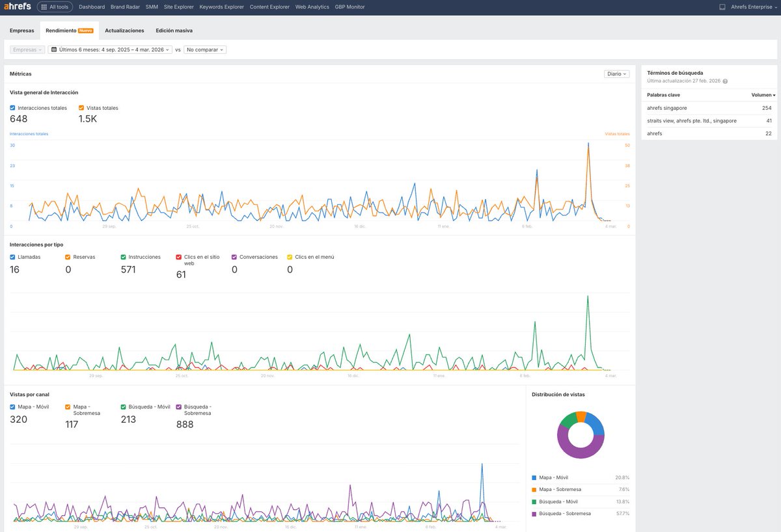Open GBP Monitor
Viewport: 781px width, 532px height.
click(349, 7)
